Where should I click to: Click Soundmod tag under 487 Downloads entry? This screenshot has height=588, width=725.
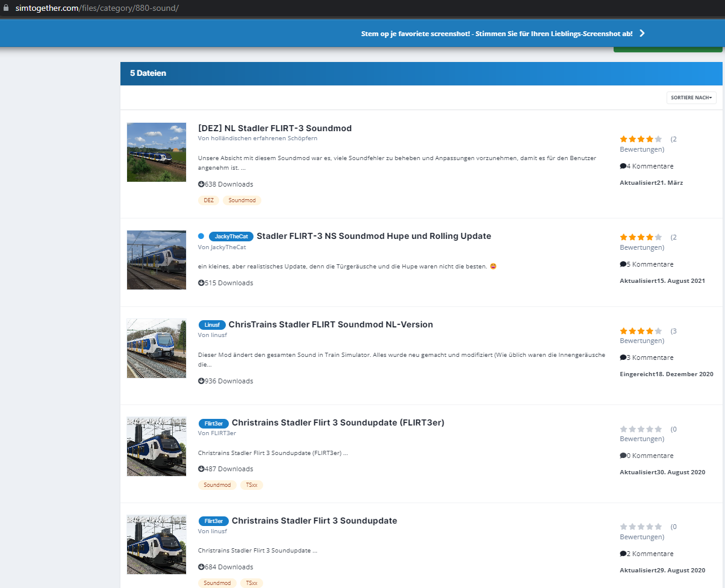coord(217,485)
